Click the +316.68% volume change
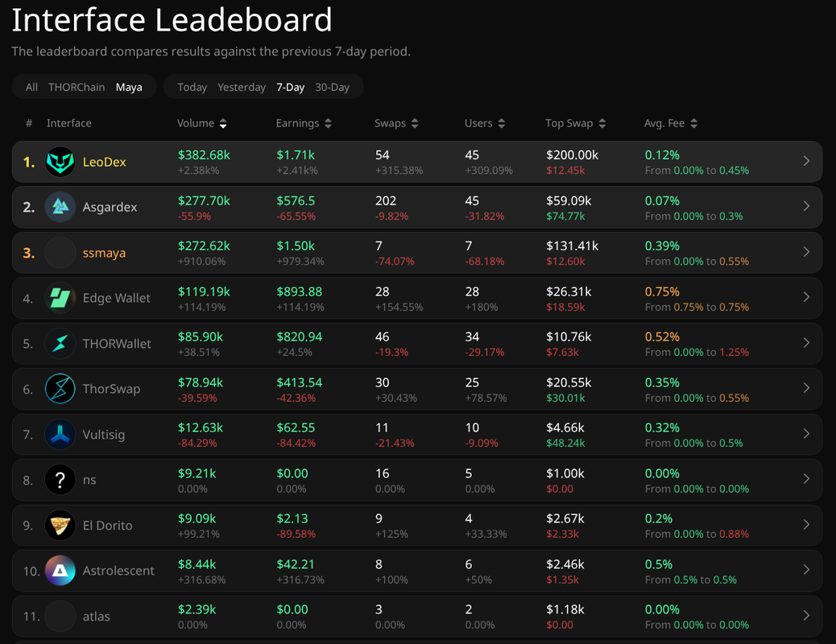Viewport: 836px width, 644px height. (201, 580)
